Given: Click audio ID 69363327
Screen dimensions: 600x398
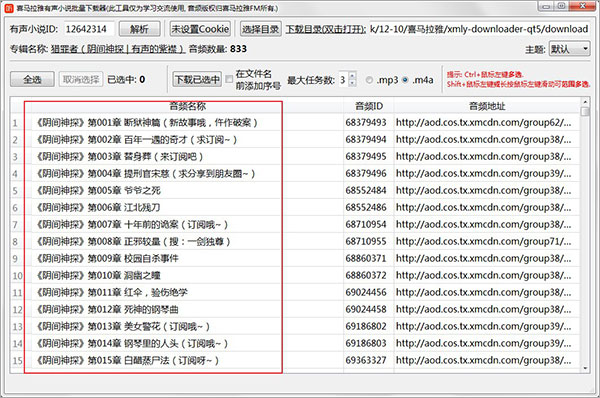Looking at the screenshot, I should [366, 360].
